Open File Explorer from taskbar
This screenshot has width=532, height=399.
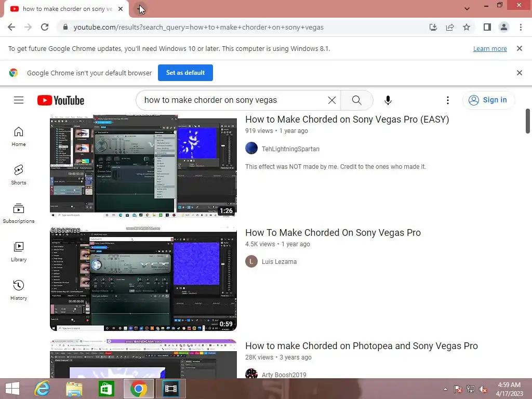coord(74,389)
